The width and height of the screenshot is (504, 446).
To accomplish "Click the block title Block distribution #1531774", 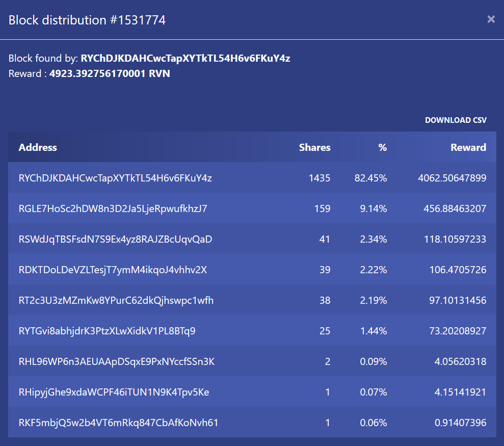I will 87,19.
